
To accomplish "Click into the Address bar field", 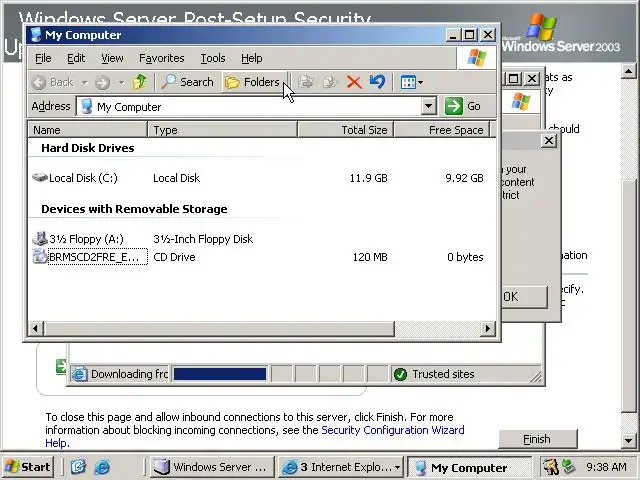I will point(249,107).
